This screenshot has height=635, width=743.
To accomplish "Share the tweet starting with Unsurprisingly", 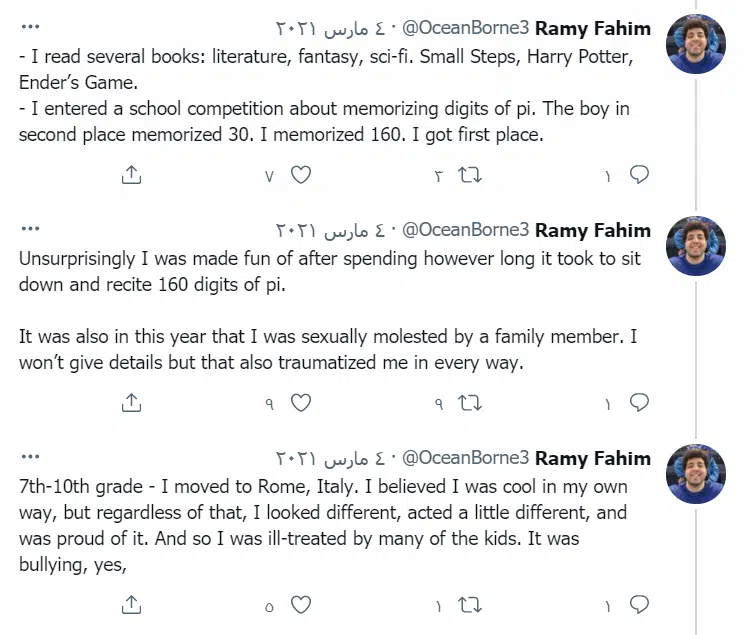I will tap(131, 403).
